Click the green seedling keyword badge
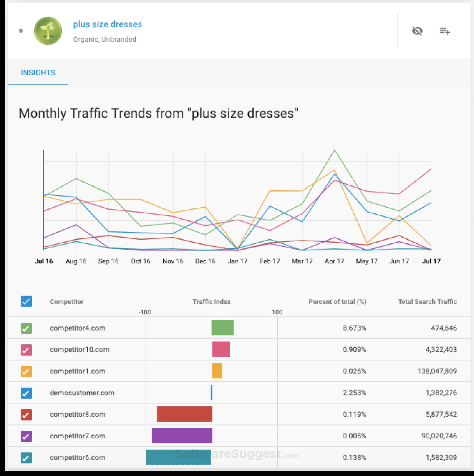The width and height of the screenshot is (474, 476). 48,31
